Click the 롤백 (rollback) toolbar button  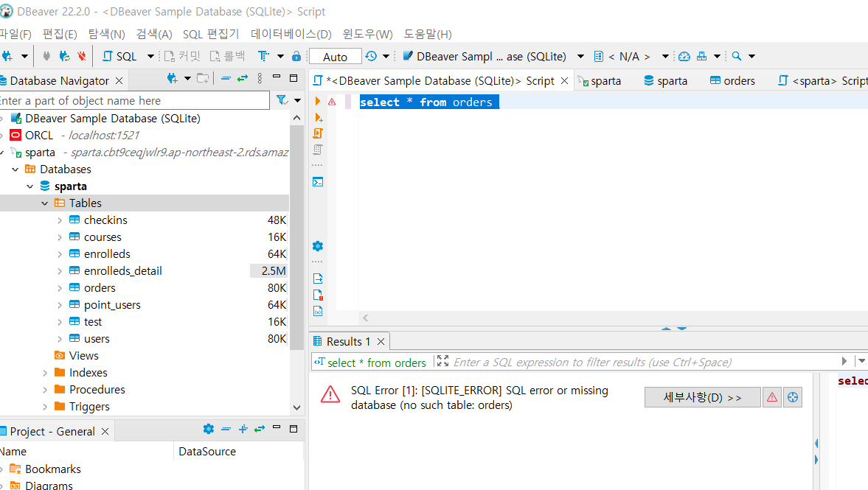point(228,56)
